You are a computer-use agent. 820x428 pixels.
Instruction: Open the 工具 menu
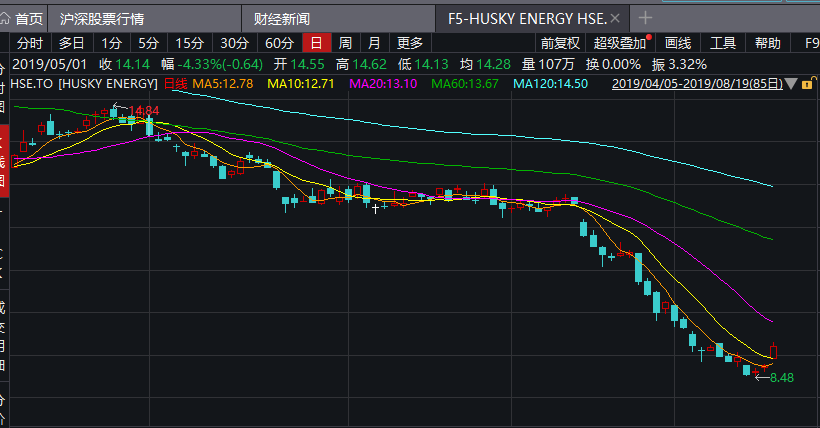(x=723, y=43)
